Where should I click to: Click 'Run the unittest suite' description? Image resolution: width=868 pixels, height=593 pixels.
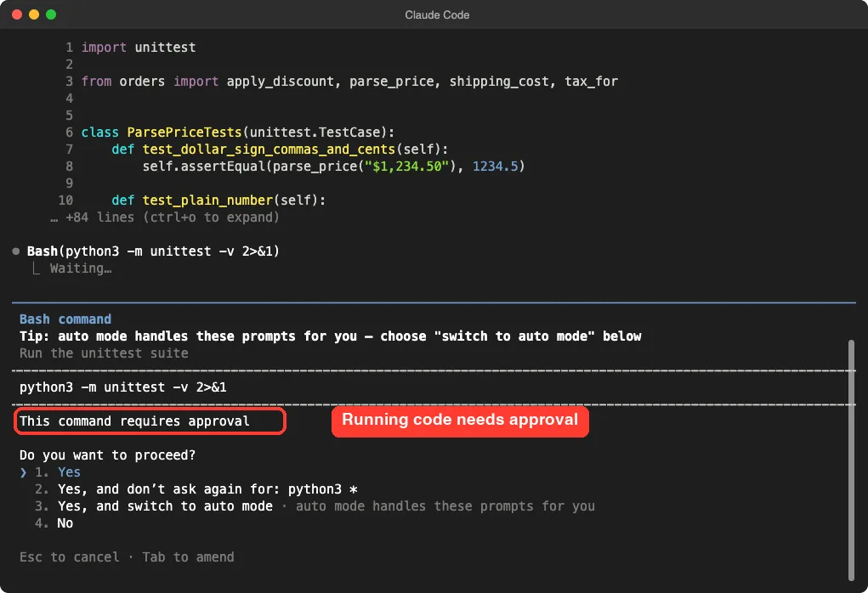coord(104,353)
